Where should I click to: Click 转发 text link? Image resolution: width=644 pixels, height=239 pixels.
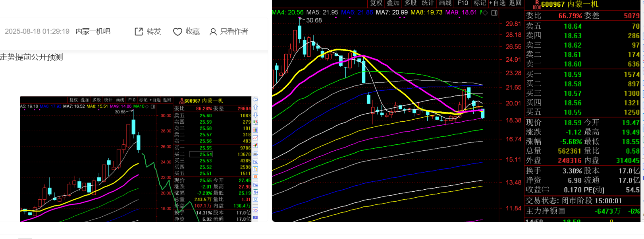[x=154, y=31]
